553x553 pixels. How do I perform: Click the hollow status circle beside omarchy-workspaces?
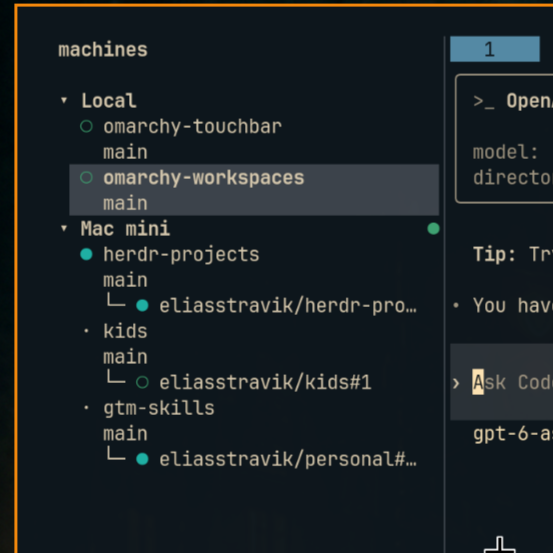[x=86, y=177]
